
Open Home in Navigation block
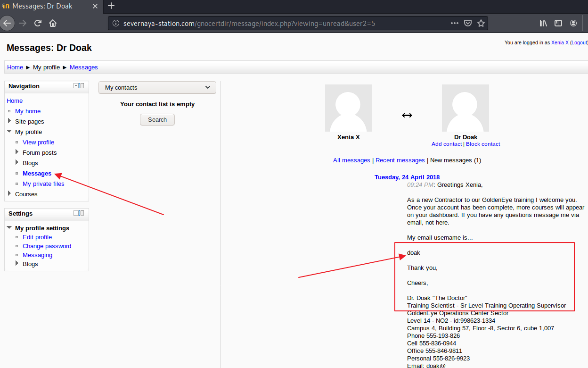click(x=15, y=100)
